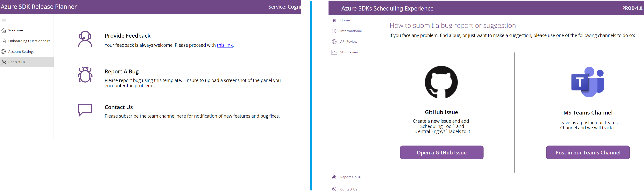Select the Informational info icon
The width and height of the screenshot is (644, 193).
pos(334,31)
